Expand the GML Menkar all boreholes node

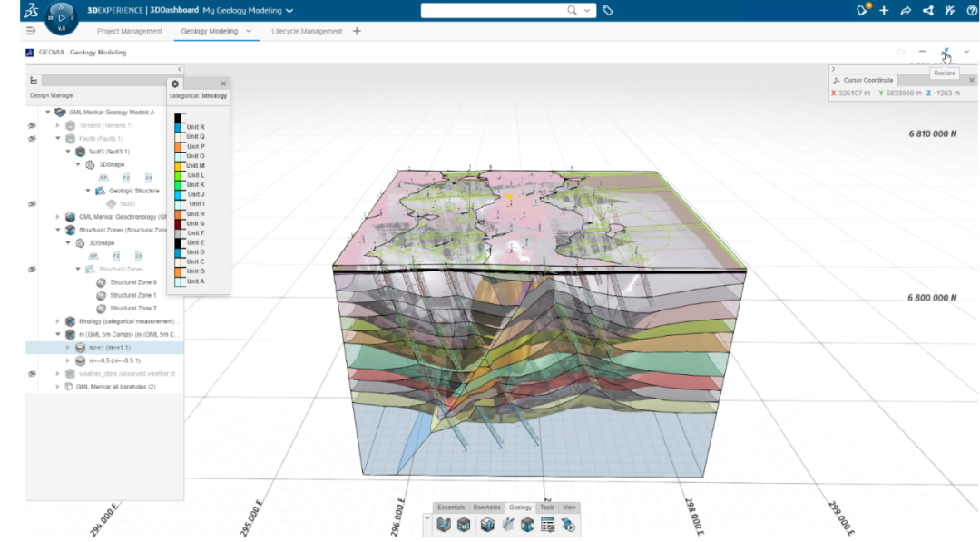point(58,387)
